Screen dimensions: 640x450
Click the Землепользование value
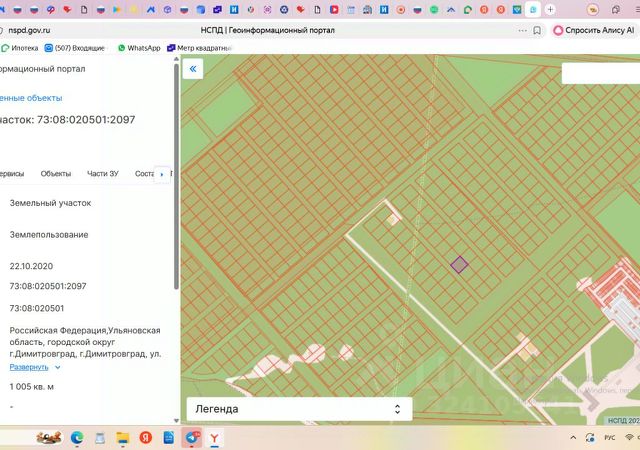click(x=49, y=235)
